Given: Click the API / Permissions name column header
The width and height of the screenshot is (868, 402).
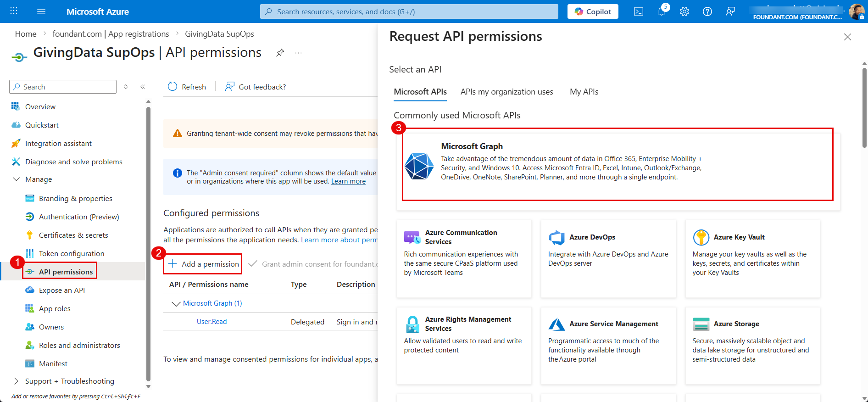Looking at the screenshot, I should point(209,285).
